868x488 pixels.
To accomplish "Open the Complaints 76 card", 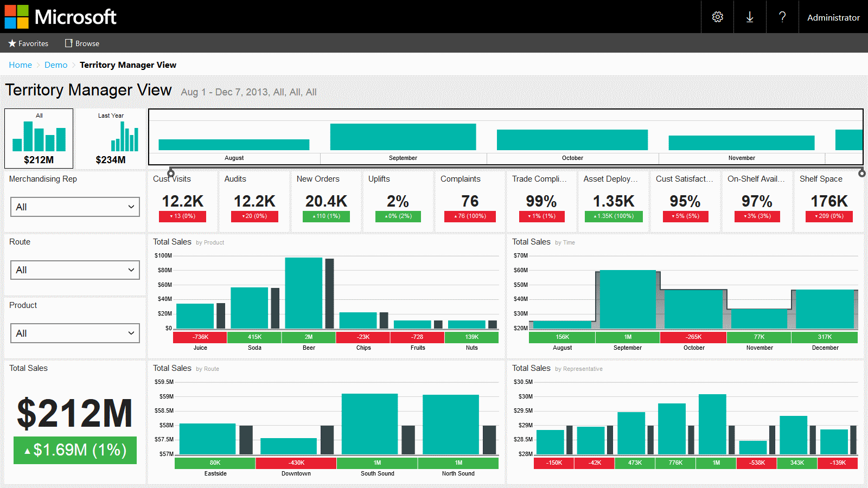I will (470, 201).
